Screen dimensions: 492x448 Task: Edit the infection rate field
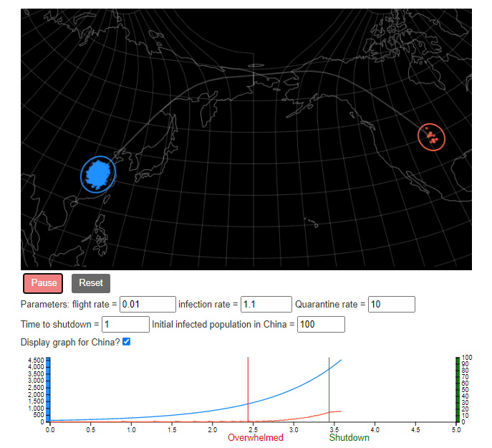tap(266, 304)
